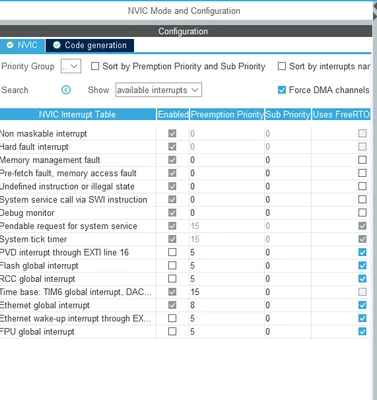Image resolution: width=377 pixels, height=400 pixels.
Task: Click the NVIC Interrupt Table column header
Action: (x=77, y=114)
